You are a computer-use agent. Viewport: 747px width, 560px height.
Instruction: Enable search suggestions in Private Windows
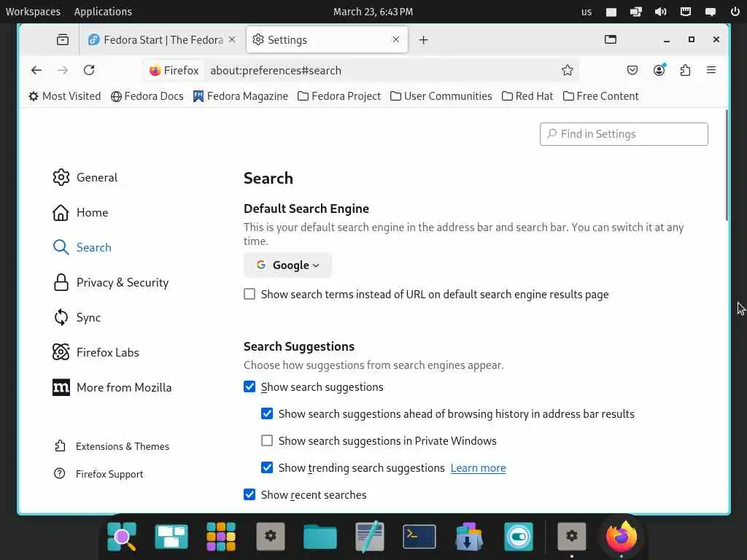click(267, 440)
